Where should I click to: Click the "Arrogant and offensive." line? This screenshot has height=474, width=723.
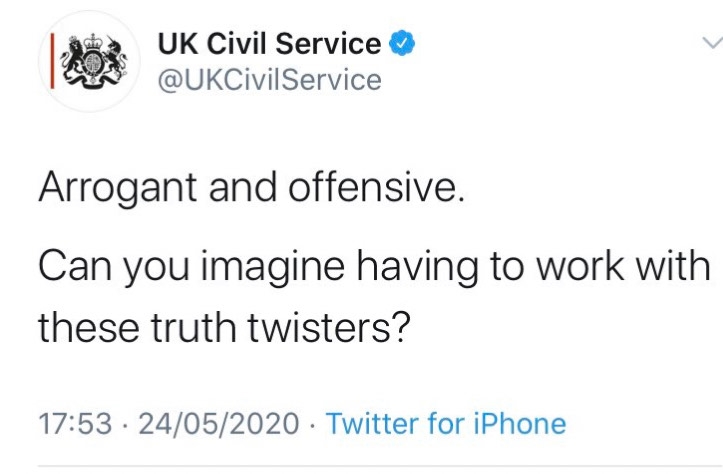[251, 187]
